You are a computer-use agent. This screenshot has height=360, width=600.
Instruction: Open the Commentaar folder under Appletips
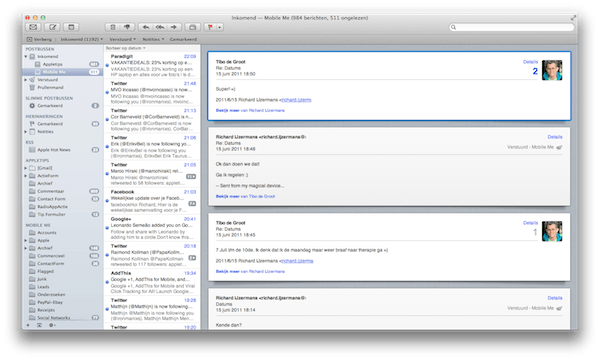[51, 191]
